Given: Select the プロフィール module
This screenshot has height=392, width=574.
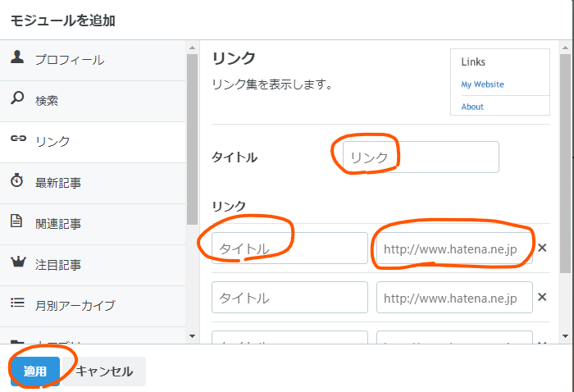Looking at the screenshot, I should [x=93, y=61].
